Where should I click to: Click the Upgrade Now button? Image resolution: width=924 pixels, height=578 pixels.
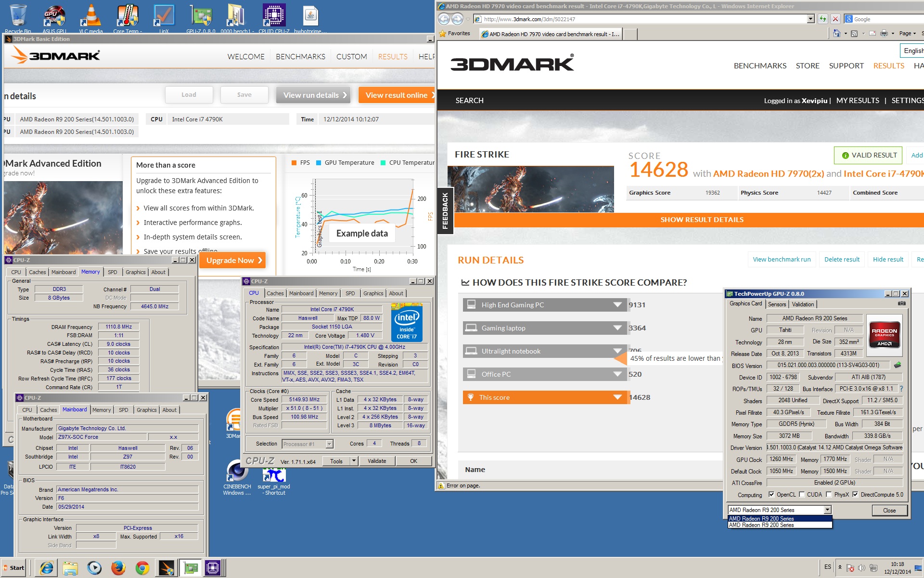click(x=232, y=260)
